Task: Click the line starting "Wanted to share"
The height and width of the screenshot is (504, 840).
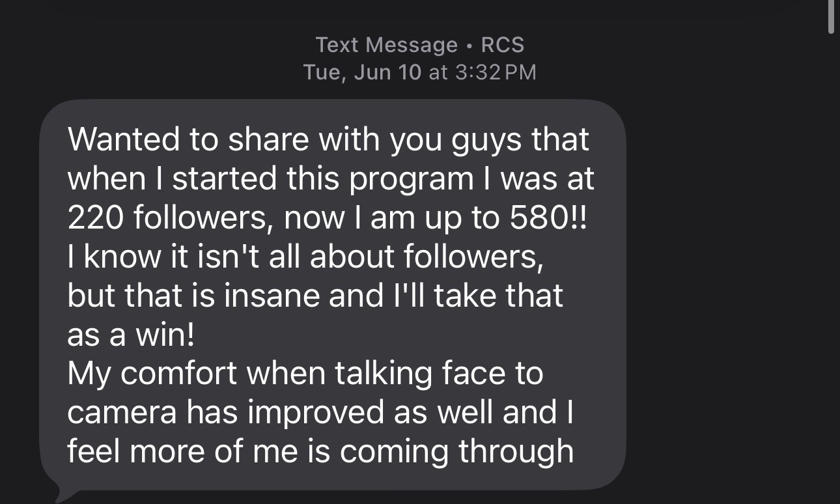Action: (x=328, y=140)
